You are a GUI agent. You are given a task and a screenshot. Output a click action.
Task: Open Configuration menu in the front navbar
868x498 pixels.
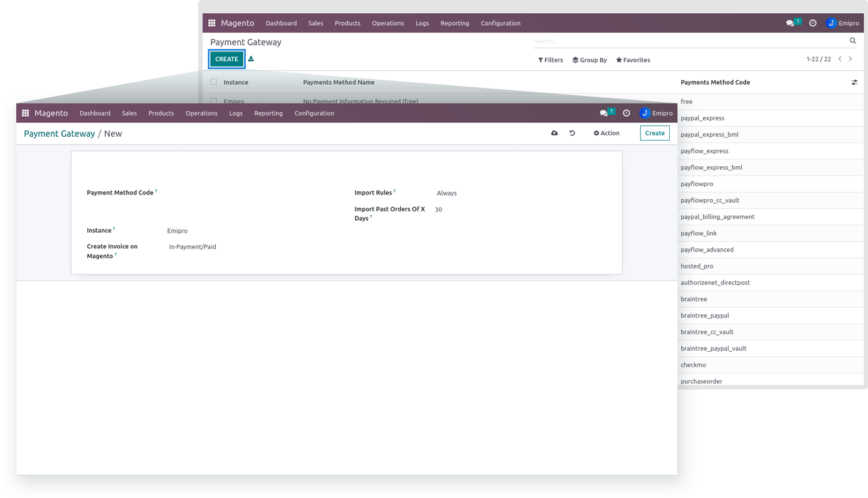[x=314, y=114]
